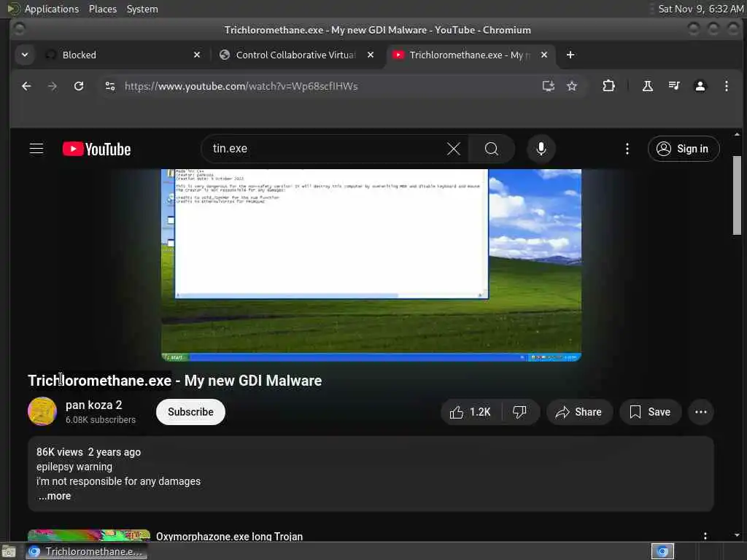Reload the YouTube page
Image resolution: width=747 pixels, height=560 pixels.
point(79,86)
